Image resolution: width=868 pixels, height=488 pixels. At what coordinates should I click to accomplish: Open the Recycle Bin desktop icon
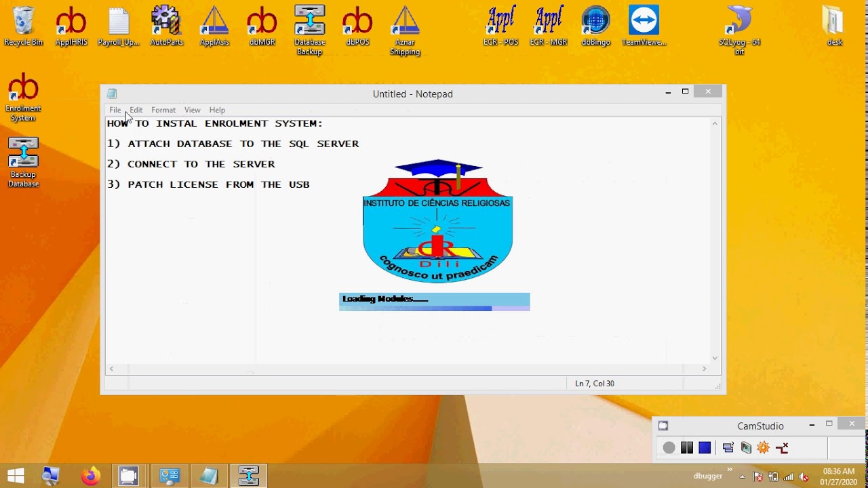point(24,26)
